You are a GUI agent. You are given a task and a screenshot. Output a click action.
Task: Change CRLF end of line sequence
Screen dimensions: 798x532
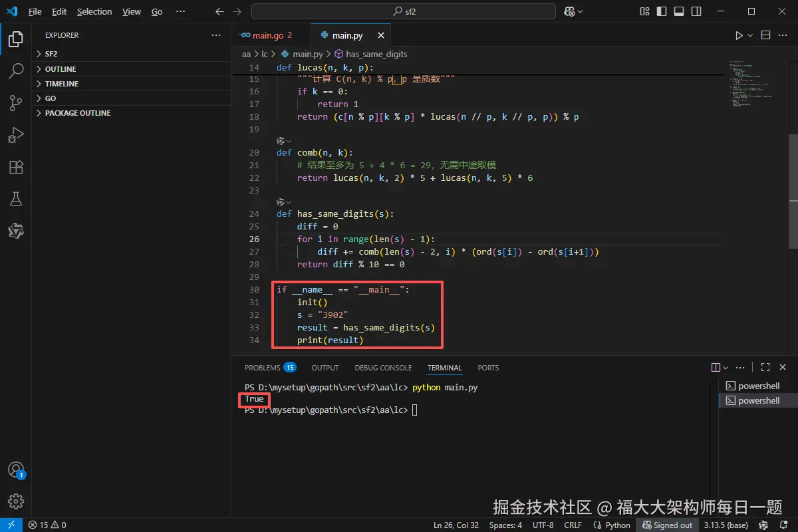point(573,525)
